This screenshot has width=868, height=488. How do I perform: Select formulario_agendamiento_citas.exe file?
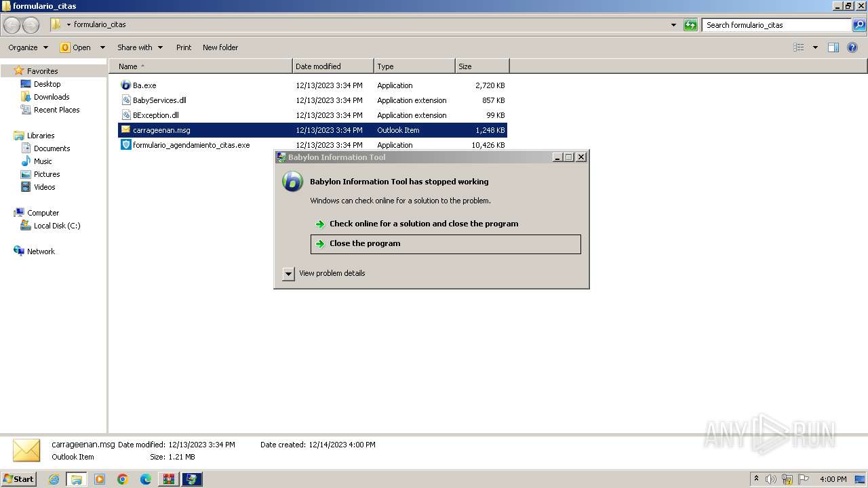(313, 145)
